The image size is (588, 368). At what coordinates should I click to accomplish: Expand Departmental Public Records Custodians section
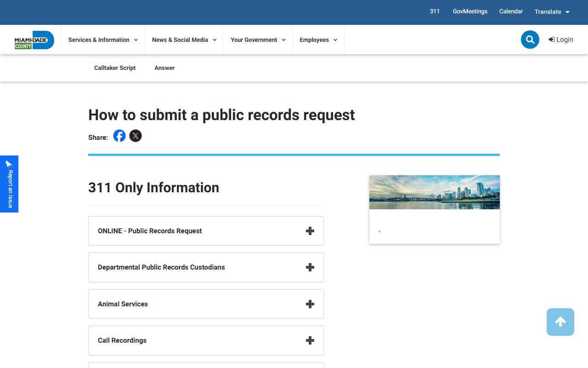[x=206, y=267]
